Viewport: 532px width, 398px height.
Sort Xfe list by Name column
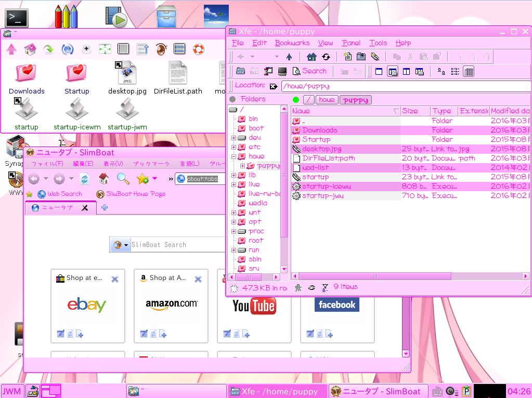(346, 111)
